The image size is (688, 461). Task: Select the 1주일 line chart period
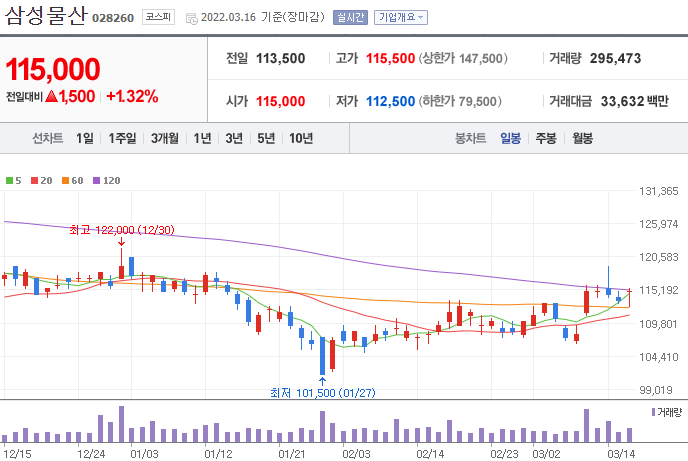(122, 139)
